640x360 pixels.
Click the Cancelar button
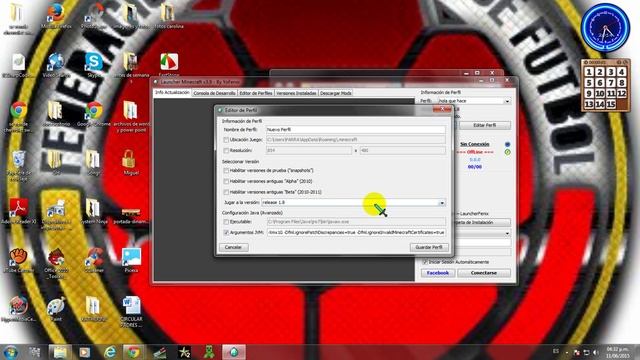pyautogui.click(x=233, y=247)
